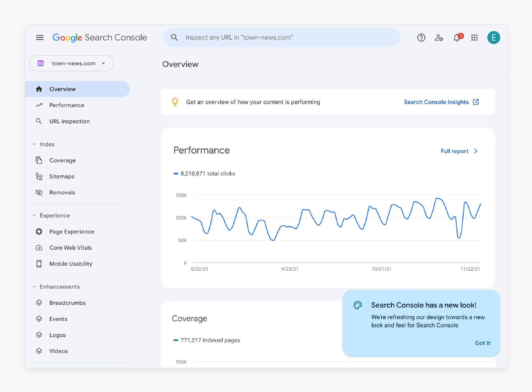Click the Search Console has a new look heading

pos(424,305)
